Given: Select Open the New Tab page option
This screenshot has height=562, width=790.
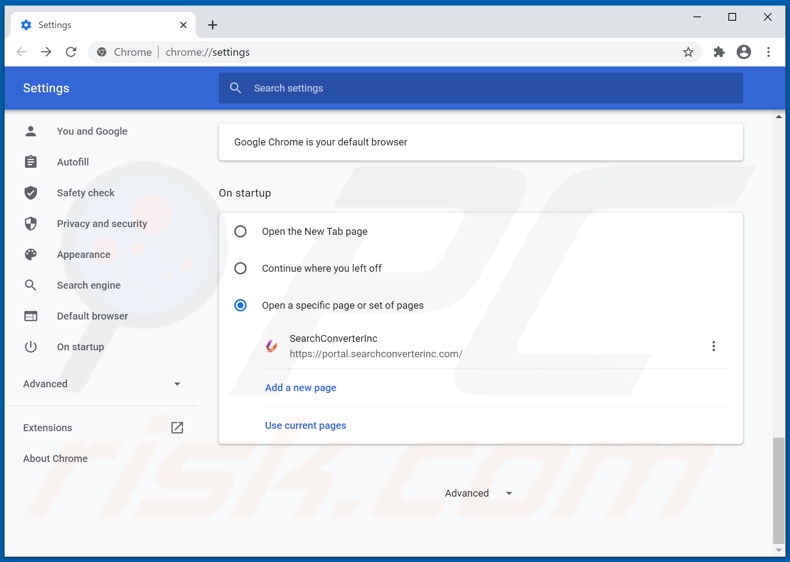Looking at the screenshot, I should coord(240,231).
